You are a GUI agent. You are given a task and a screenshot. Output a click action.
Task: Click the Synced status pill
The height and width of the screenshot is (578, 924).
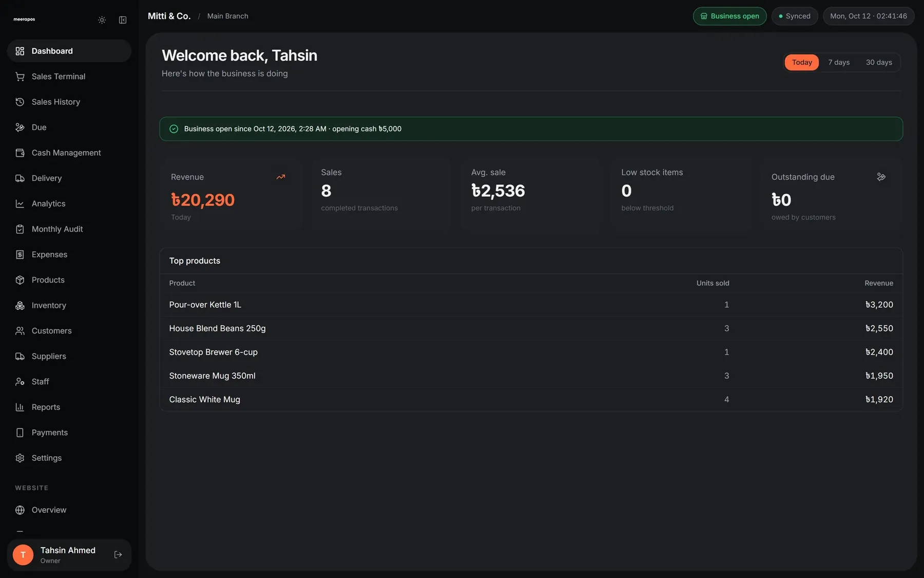point(794,16)
